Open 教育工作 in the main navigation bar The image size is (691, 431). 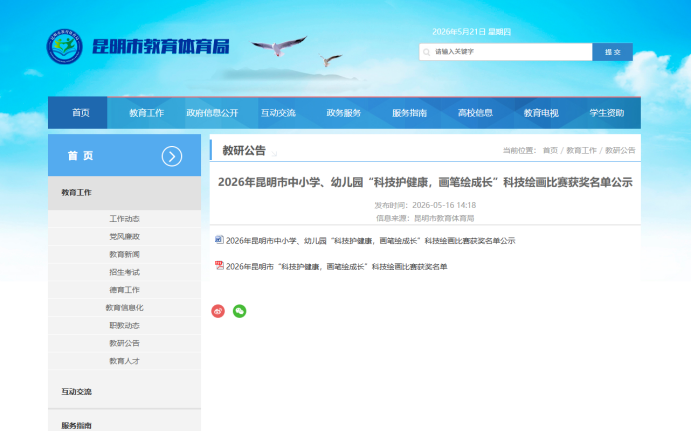[146, 113]
